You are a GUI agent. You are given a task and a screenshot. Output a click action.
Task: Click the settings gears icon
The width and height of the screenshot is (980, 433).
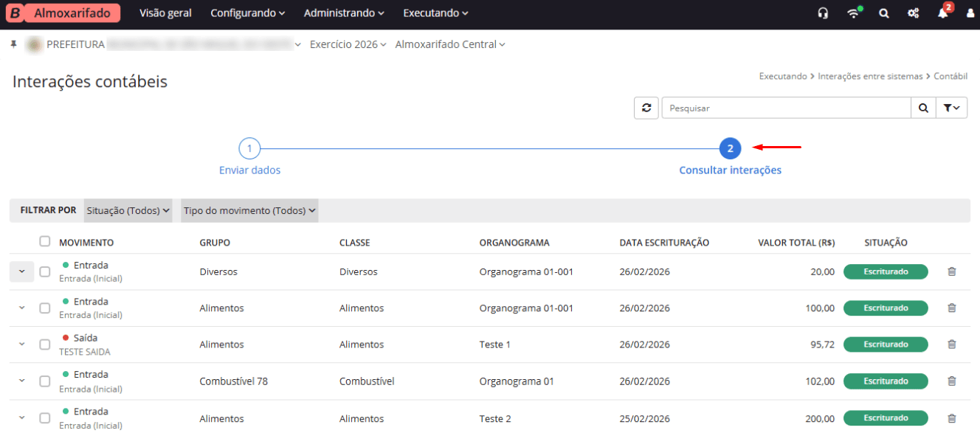point(913,13)
